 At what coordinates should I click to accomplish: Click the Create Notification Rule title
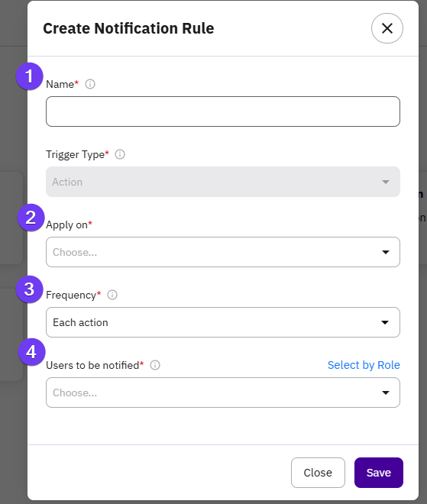pos(128,28)
